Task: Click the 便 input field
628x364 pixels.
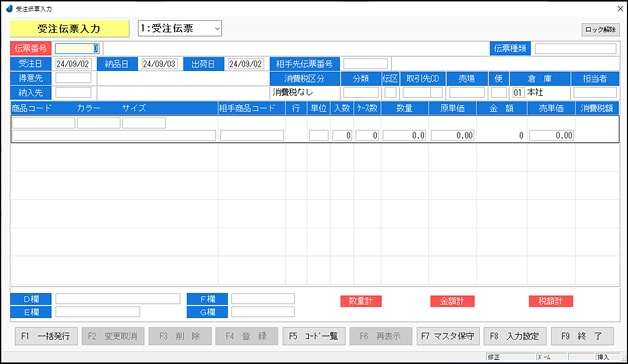Action: [x=499, y=93]
